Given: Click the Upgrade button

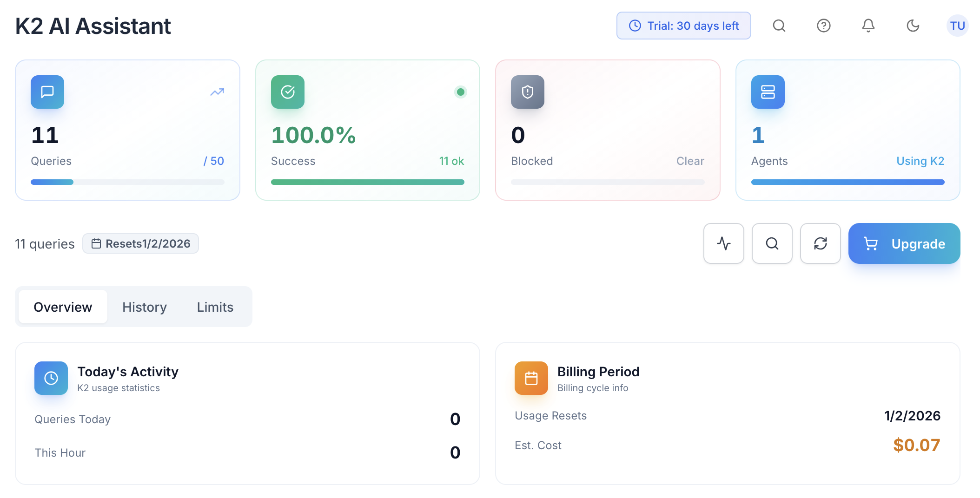Looking at the screenshot, I should 904,243.
